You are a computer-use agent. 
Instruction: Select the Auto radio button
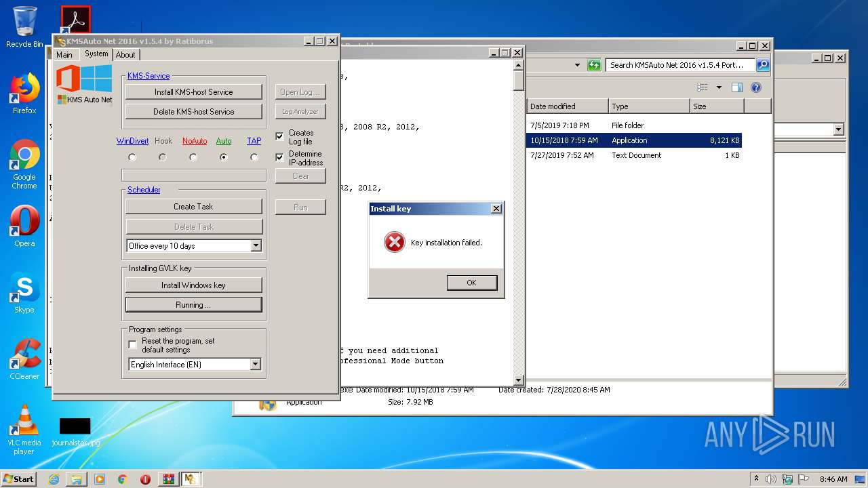pyautogui.click(x=224, y=157)
